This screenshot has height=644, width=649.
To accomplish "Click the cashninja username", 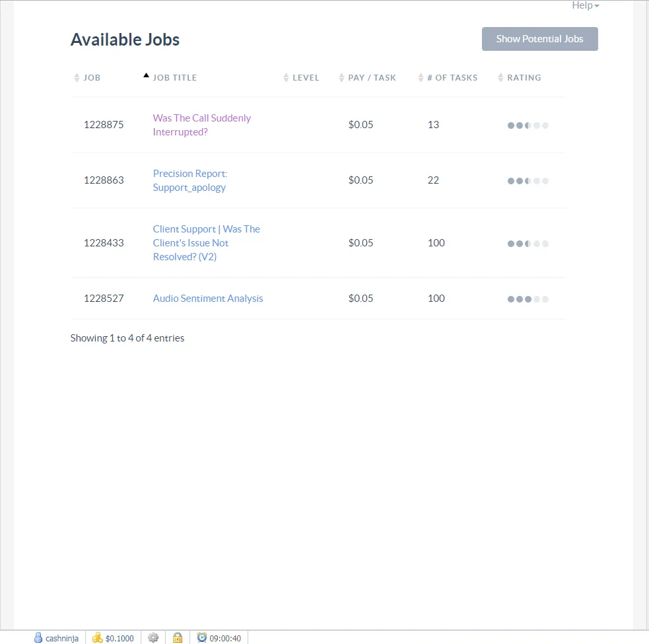I will (62, 638).
